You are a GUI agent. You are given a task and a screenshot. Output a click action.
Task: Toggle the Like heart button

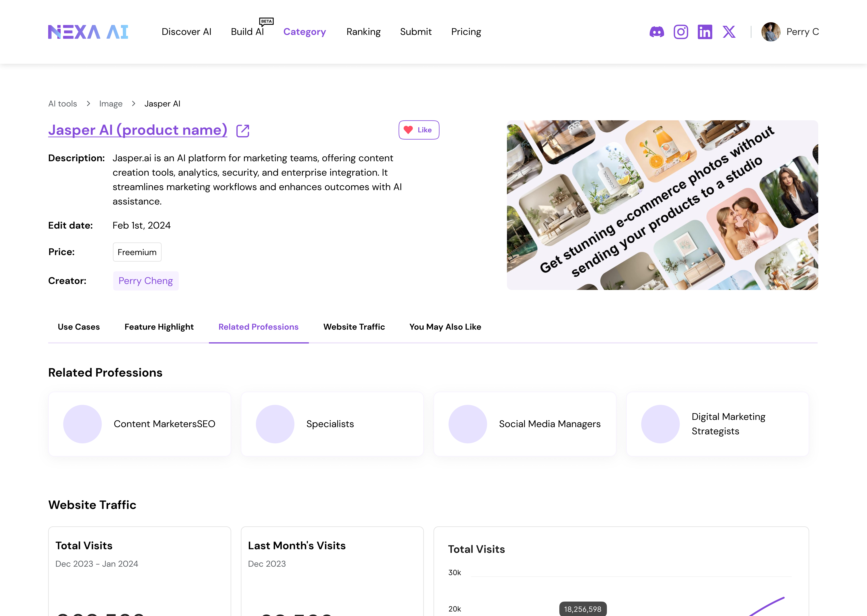tap(419, 130)
